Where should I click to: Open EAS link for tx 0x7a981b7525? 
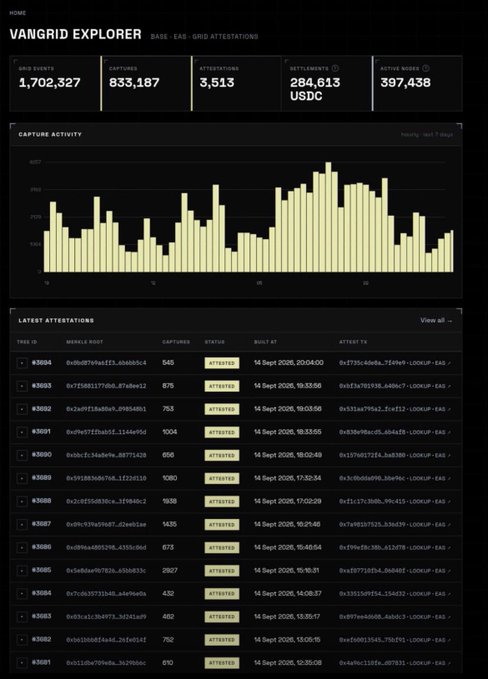tap(443, 524)
